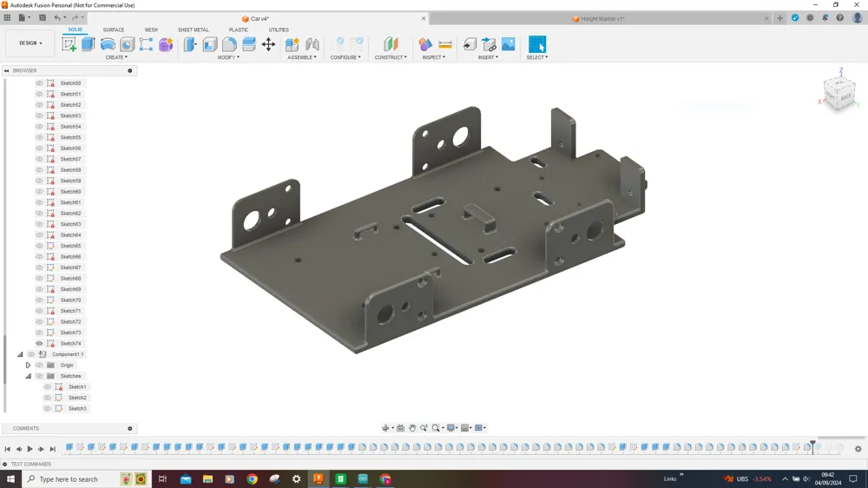Switch to the MESH tab

151,30
